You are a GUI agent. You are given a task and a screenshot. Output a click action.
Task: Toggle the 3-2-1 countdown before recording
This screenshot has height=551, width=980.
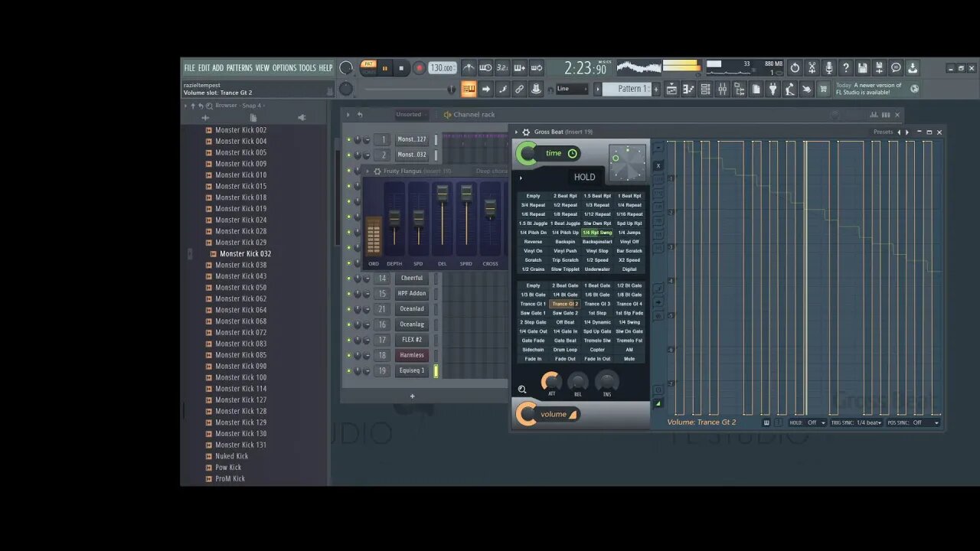[x=502, y=68]
